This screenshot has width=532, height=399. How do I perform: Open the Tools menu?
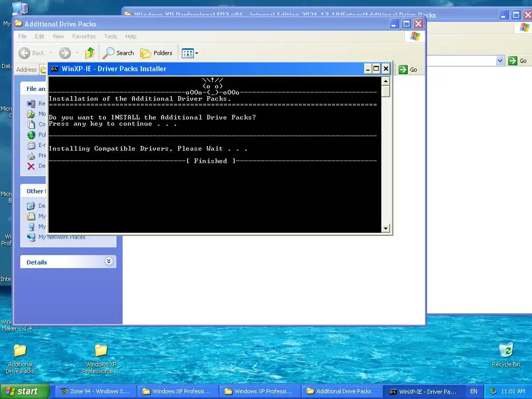point(111,36)
